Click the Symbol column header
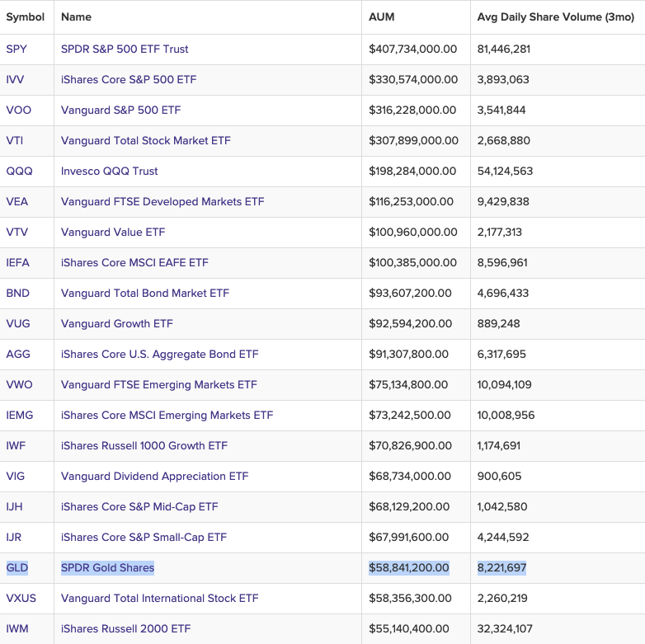The height and width of the screenshot is (644, 645). 25,16
